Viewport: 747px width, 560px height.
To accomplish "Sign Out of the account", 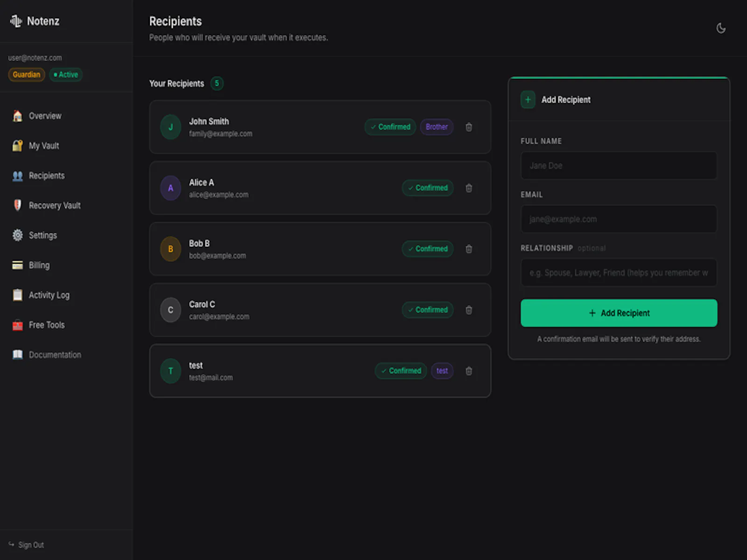I will [x=31, y=545].
